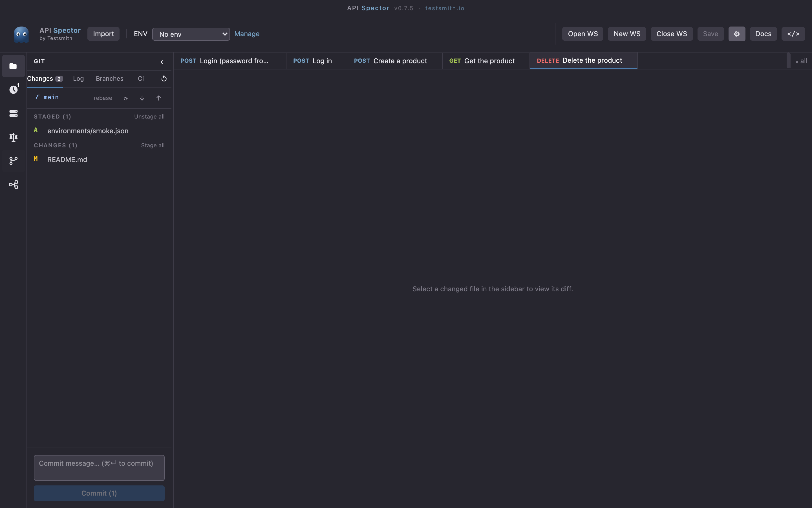Image resolution: width=812 pixels, height=508 pixels.
Task: Open the Collections folder sidebar icon
Action: (x=14, y=66)
